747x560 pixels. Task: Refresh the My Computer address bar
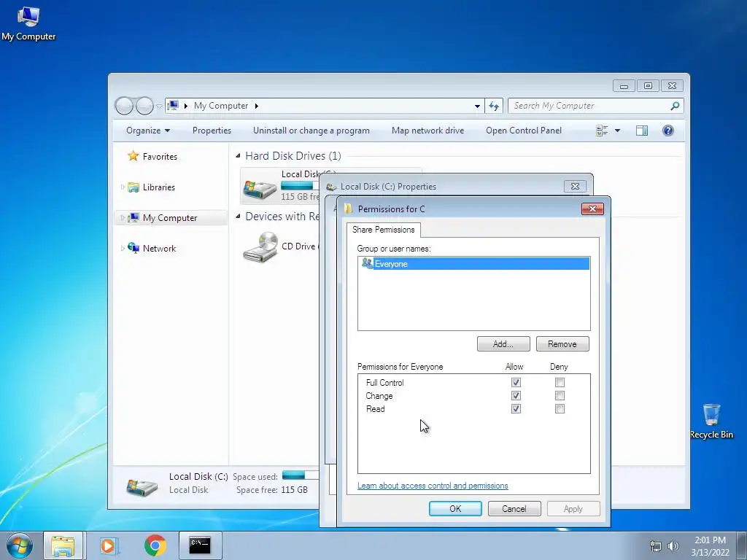(494, 106)
